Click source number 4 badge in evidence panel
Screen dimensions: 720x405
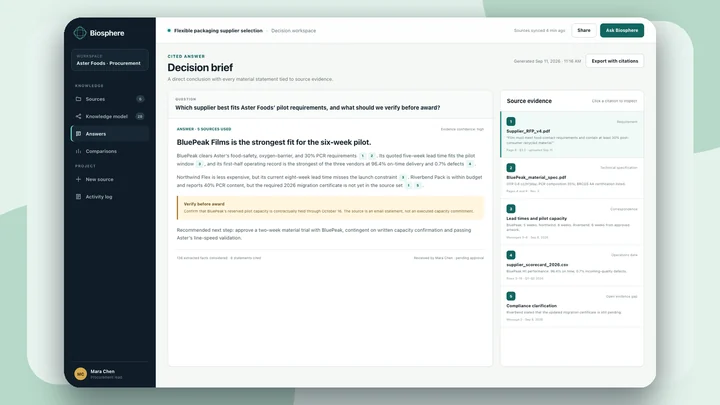pyautogui.click(x=511, y=255)
